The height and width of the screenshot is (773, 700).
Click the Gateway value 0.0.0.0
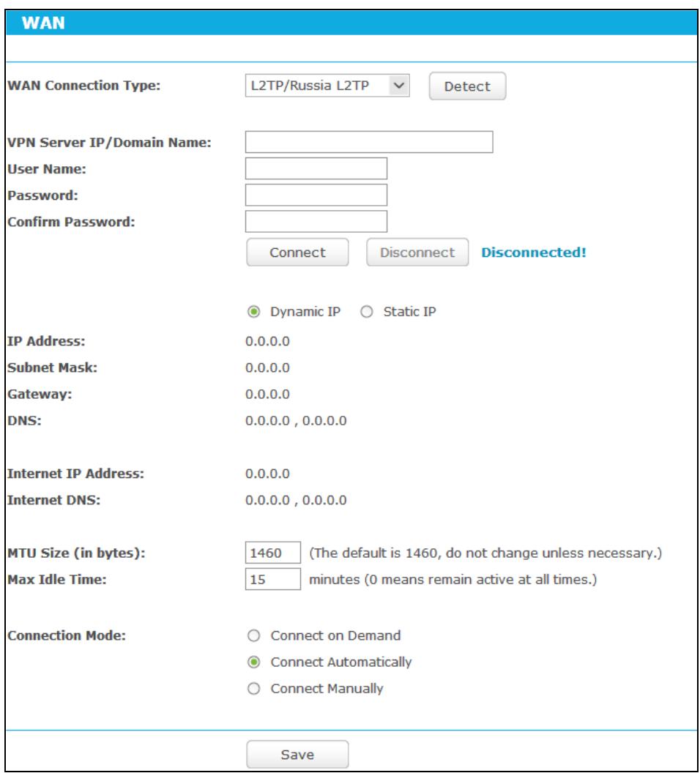(268, 395)
